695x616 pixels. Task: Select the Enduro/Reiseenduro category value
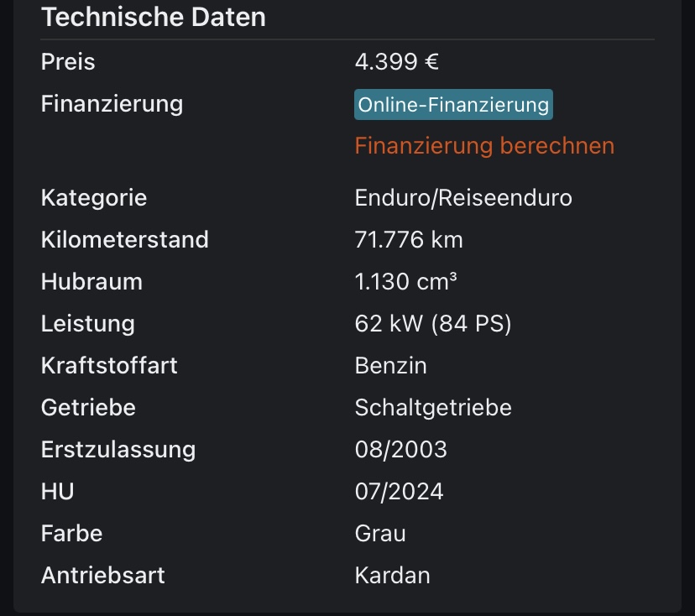pyautogui.click(x=463, y=198)
